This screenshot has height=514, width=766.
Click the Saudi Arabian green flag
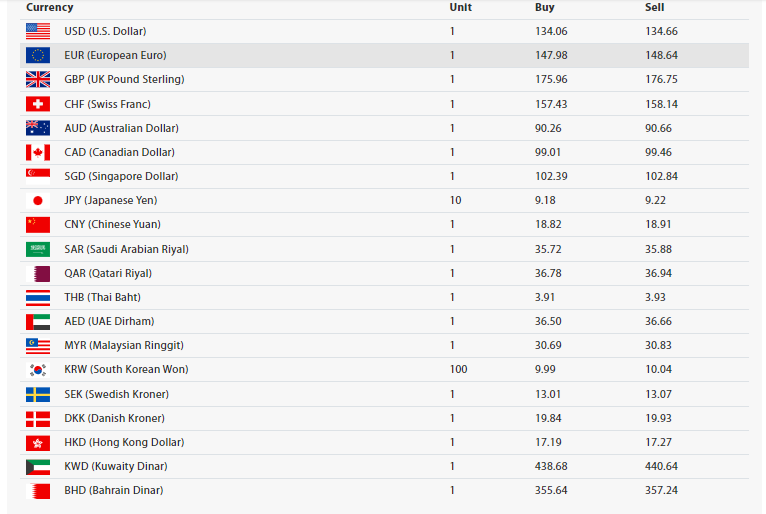point(38,249)
